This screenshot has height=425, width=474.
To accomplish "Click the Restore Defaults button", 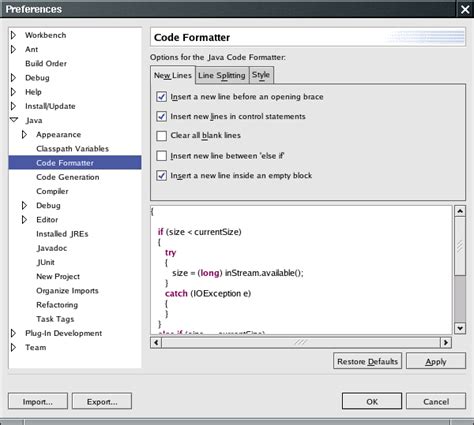I will [x=367, y=361].
